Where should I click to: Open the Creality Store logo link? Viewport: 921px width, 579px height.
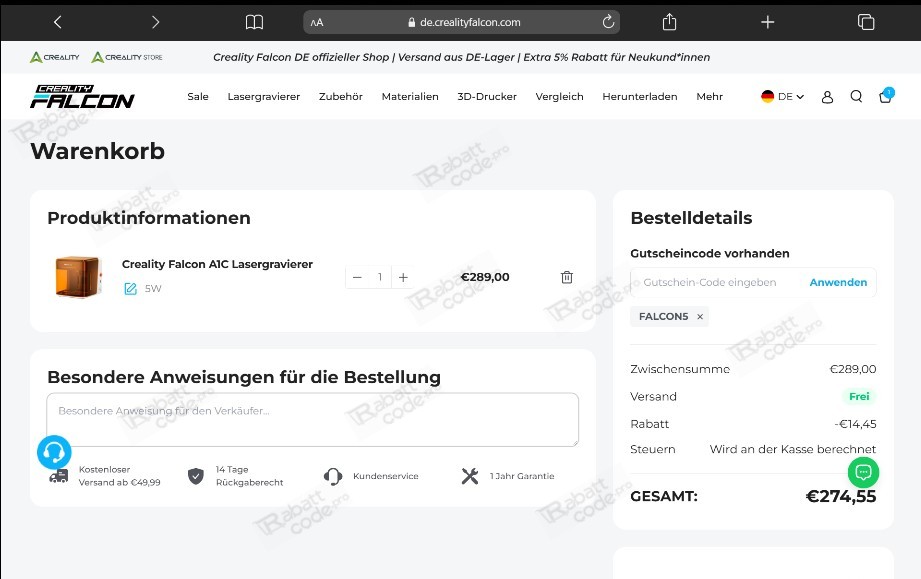point(127,57)
